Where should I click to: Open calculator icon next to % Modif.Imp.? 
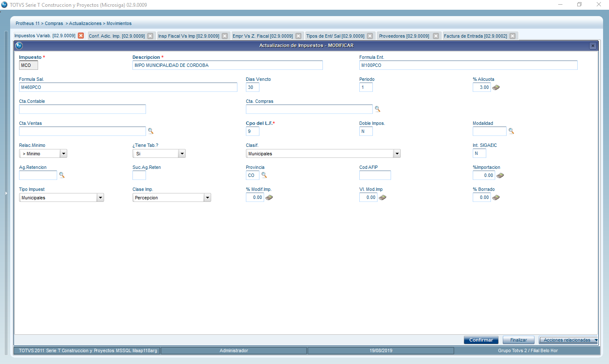(x=269, y=197)
